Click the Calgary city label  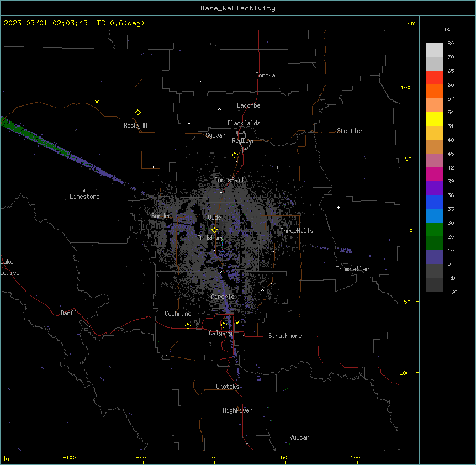(x=220, y=333)
